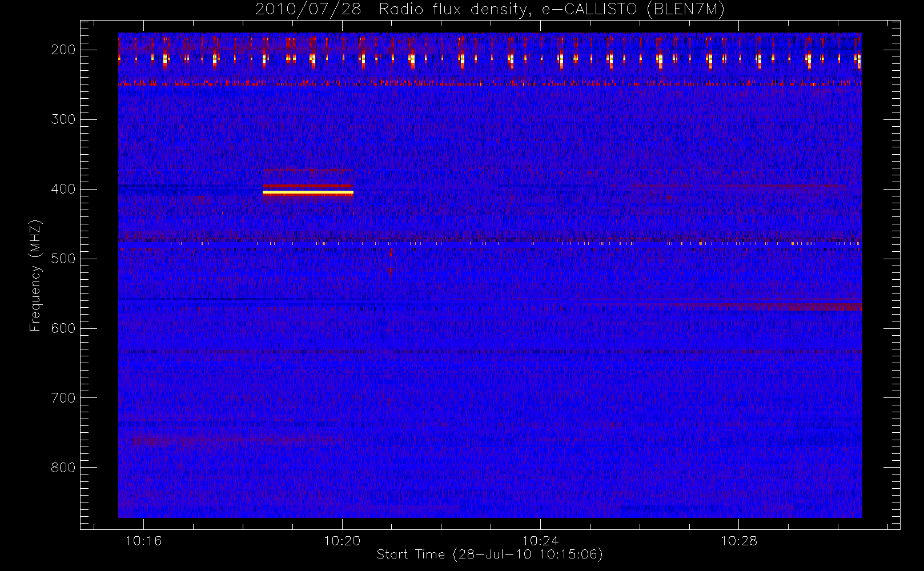
Task: Click the bright yellow emission band near 400 MHz
Action: pos(308,193)
